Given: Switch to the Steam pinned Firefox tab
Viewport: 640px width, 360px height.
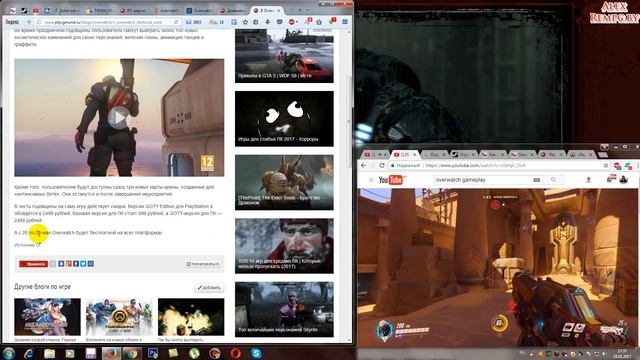Looking at the screenshot, I should point(24,10).
